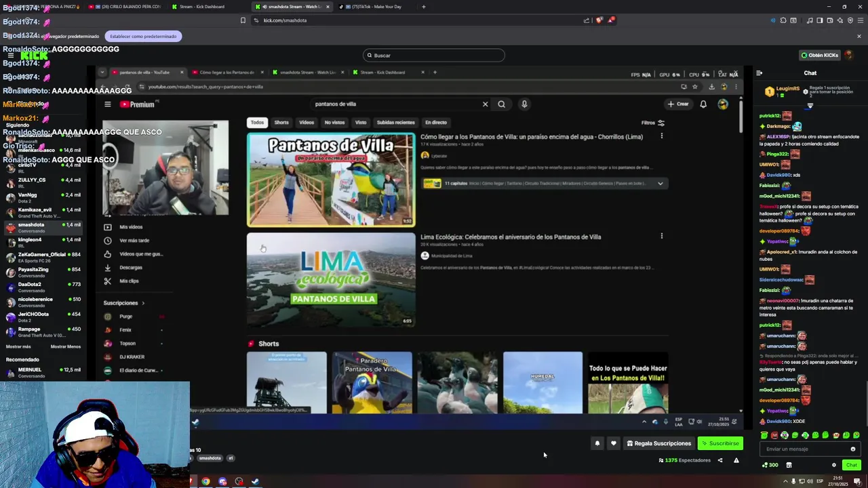
Task: Open the MERNUEL recommended channel
Action: pyautogui.click(x=43, y=372)
